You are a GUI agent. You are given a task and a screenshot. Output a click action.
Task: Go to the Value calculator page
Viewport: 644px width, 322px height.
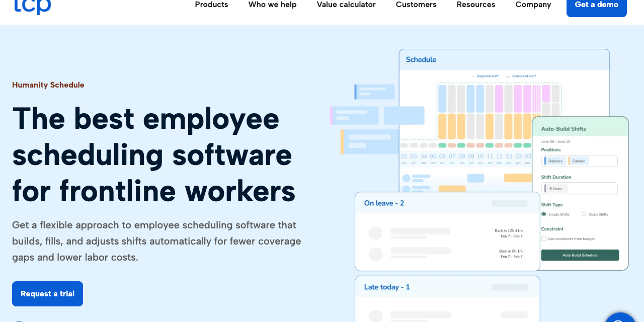click(x=346, y=5)
